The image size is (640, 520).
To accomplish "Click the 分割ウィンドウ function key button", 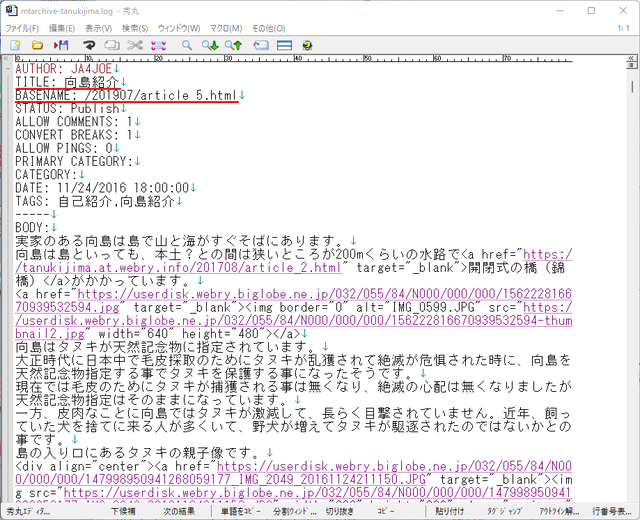I will [295, 511].
